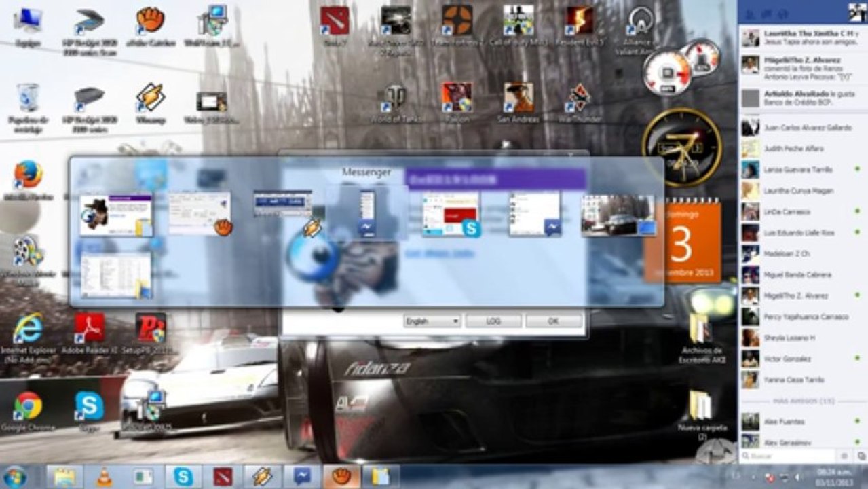
Task: Open the San Andreas desktop shortcut
Action: [518, 103]
